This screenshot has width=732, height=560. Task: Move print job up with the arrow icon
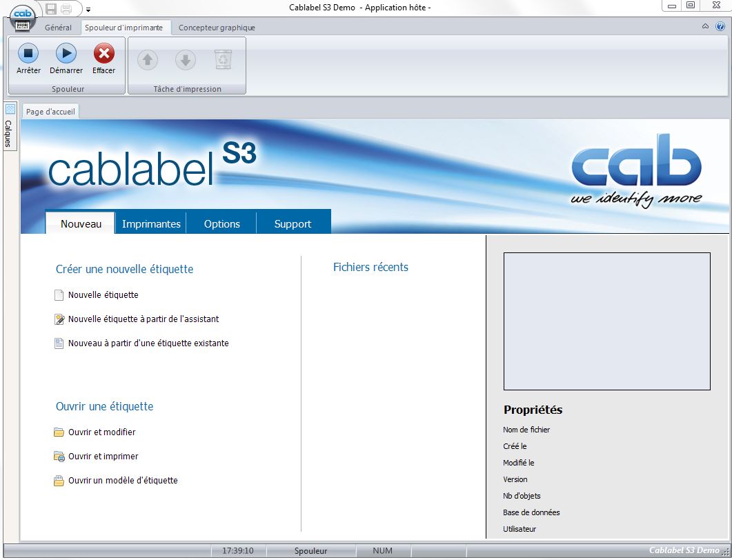(x=148, y=60)
